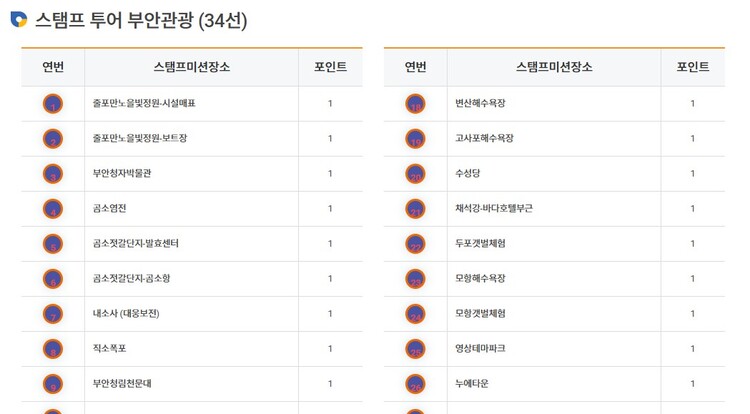Click the blue logo beside the page title
The width and height of the screenshot is (750, 414).
(19, 20)
